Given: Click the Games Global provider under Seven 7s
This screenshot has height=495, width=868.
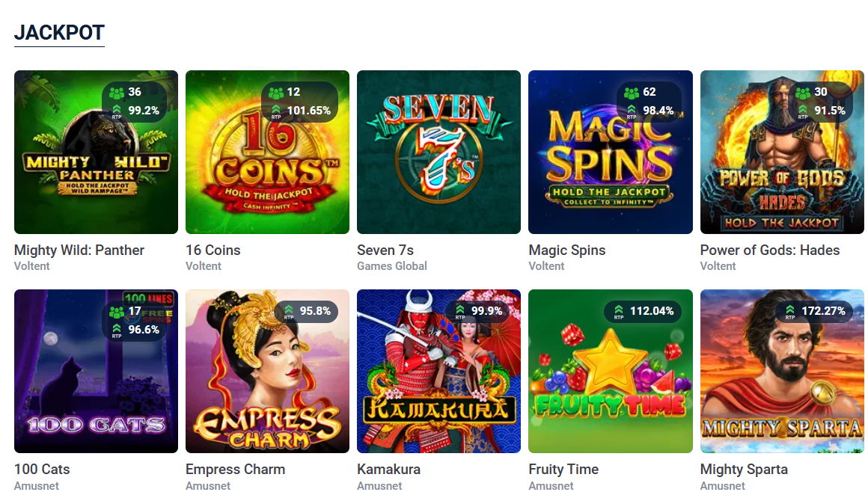Looking at the screenshot, I should (392, 265).
